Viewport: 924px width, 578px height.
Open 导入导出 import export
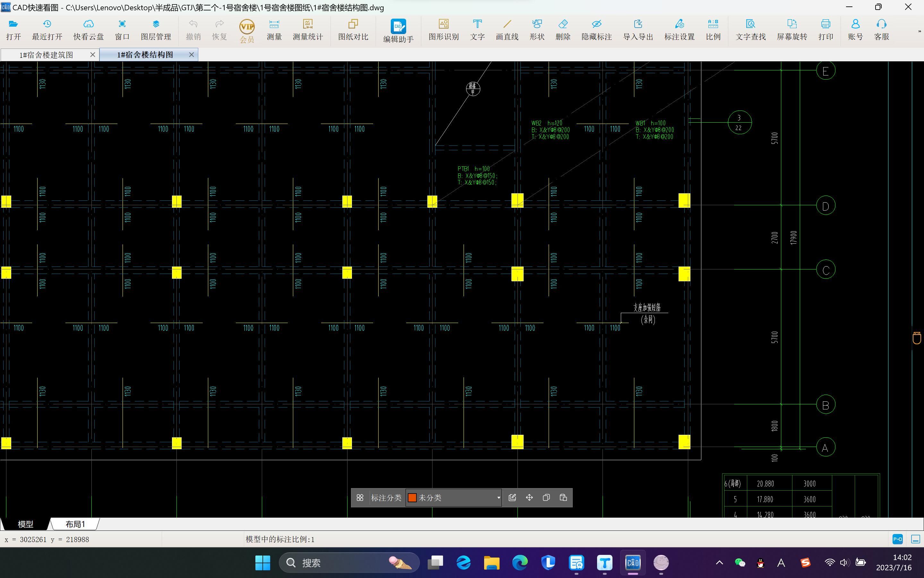[638, 30]
